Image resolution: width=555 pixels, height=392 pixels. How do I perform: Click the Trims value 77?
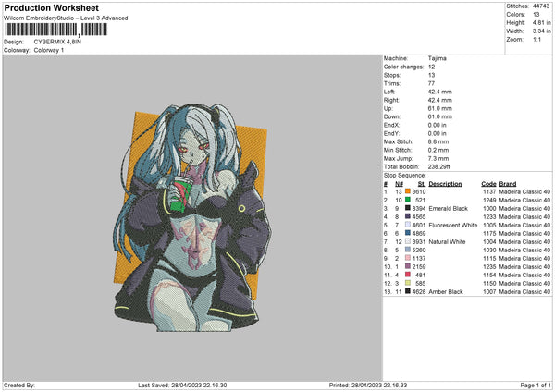click(431, 83)
